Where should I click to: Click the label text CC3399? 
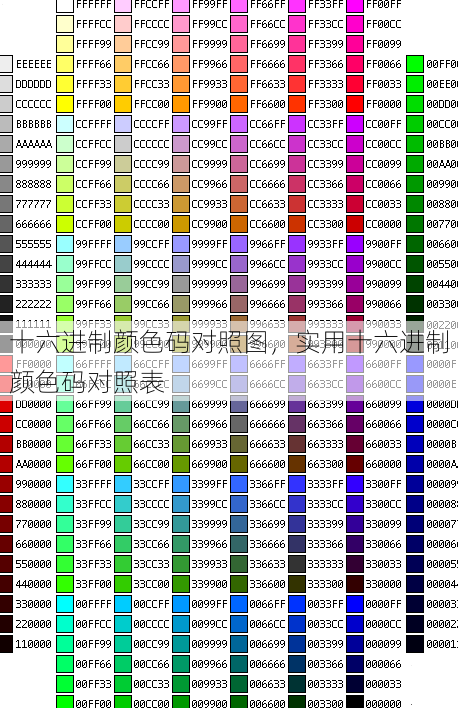[x=326, y=164]
